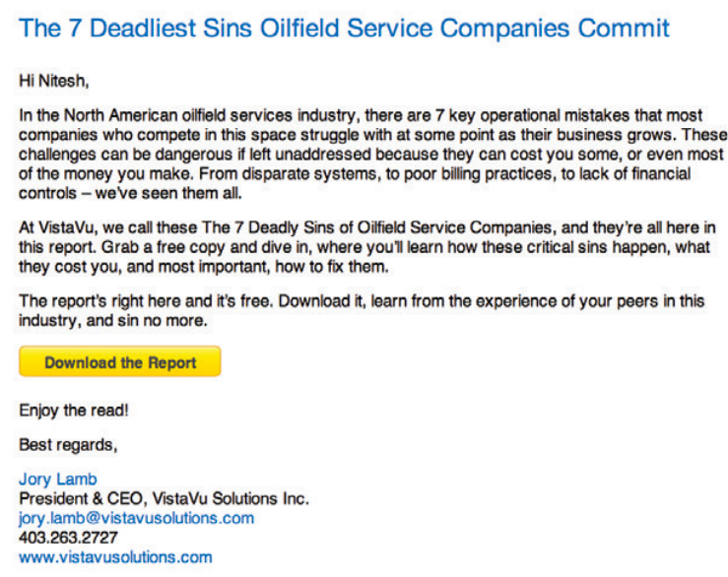The image size is (728, 577).
Task: Click the Best regards closing line
Action: pyautogui.click(x=68, y=444)
